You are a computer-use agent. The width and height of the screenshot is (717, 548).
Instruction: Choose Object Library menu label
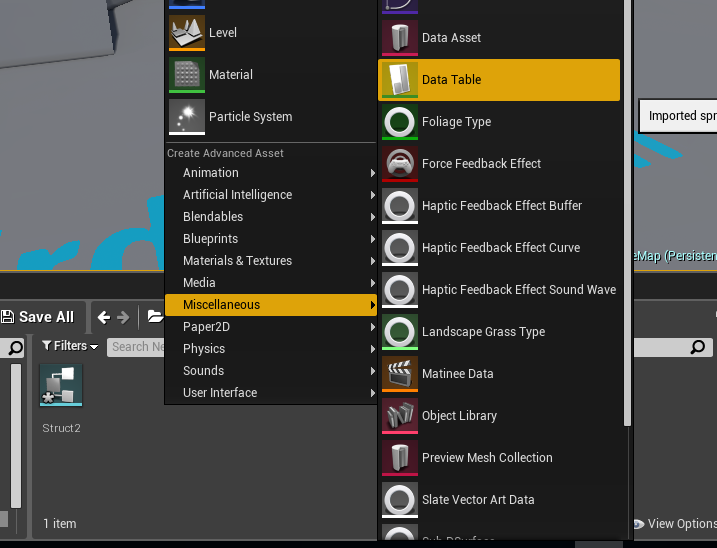tap(459, 416)
